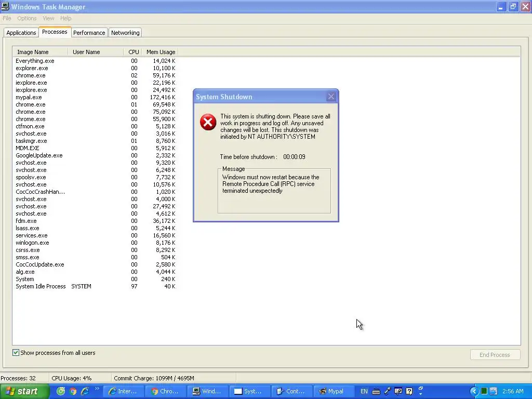
Task: Switch to the Internet Explorer taskbar button
Action: (123, 391)
